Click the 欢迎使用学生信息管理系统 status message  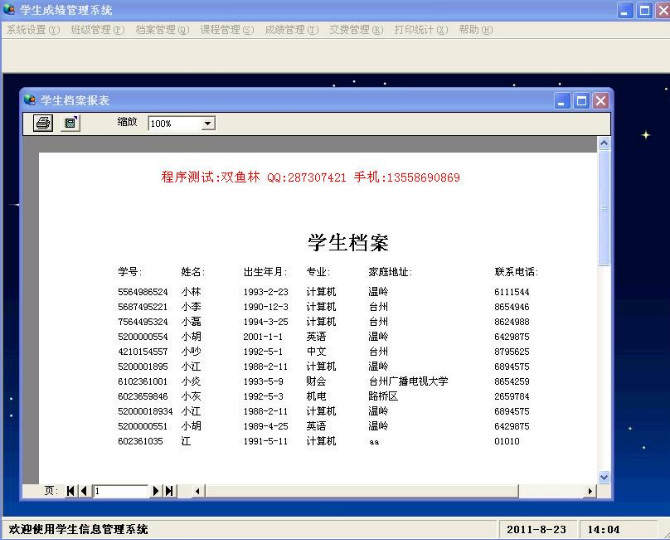click(x=79, y=529)
